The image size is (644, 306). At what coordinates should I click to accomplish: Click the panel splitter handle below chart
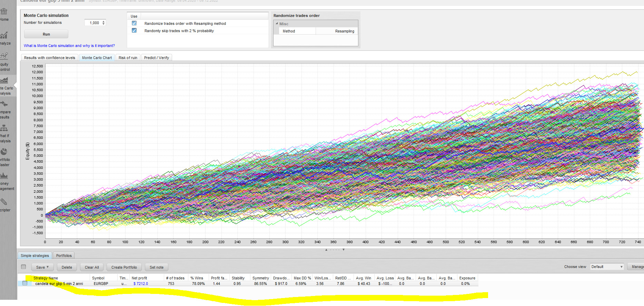[x=335, y=249]
